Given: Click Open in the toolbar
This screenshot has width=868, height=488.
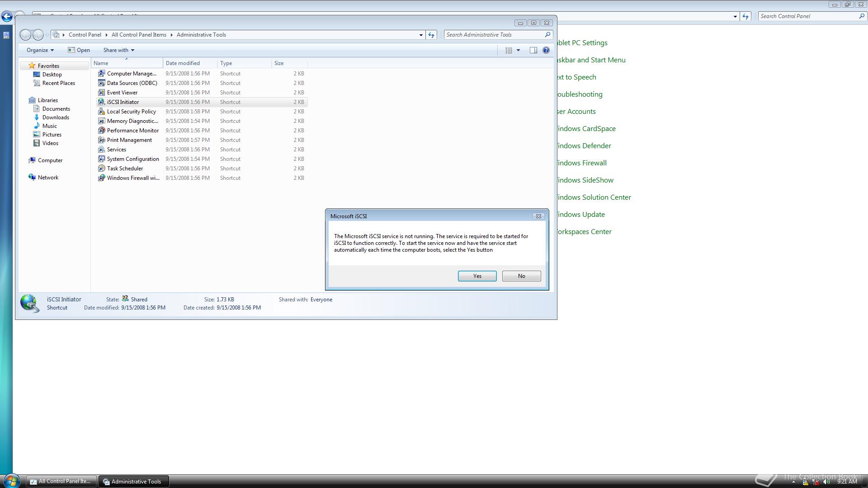Looking at the screenshot, I should click(79, 50).
